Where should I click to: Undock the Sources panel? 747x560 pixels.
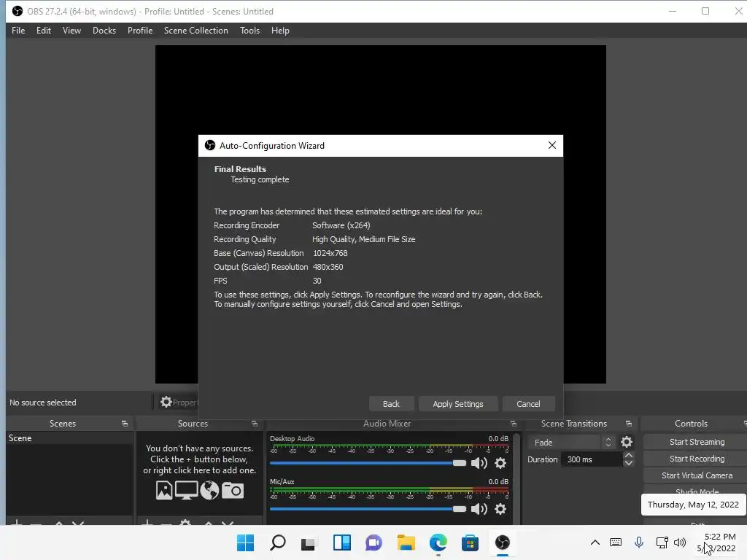coord(255,424)
